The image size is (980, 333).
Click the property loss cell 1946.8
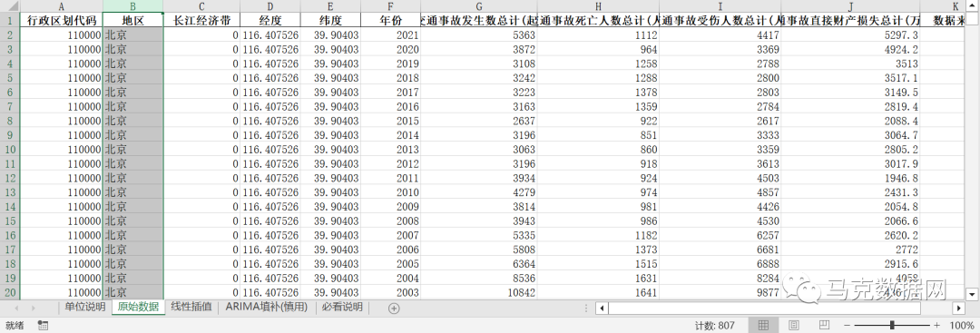click(850, 178)
